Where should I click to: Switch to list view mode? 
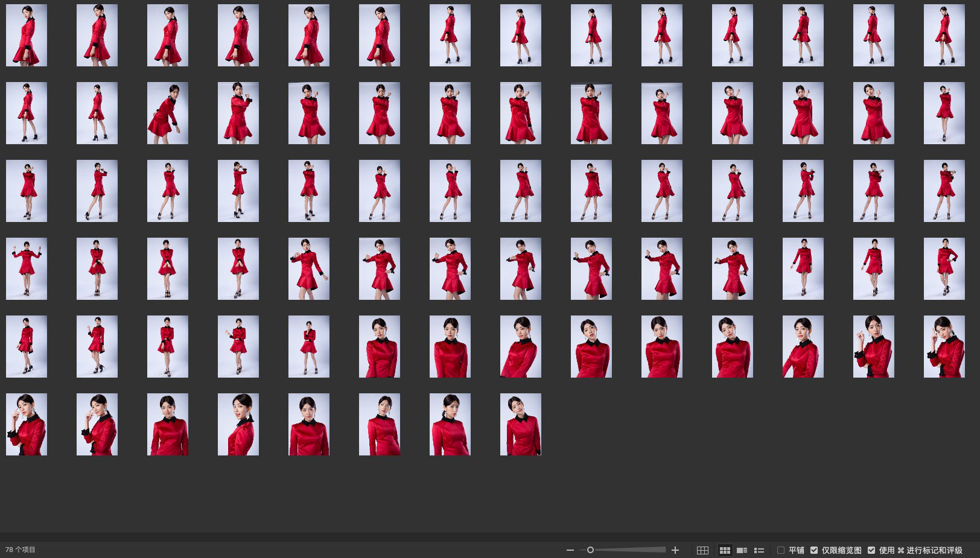[x=759, y=550]
